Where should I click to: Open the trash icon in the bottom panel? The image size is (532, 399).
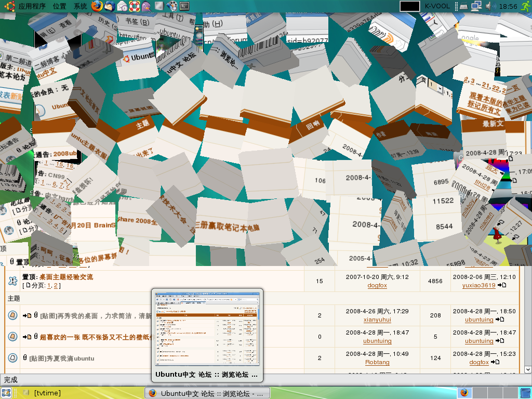pos(526,393)
